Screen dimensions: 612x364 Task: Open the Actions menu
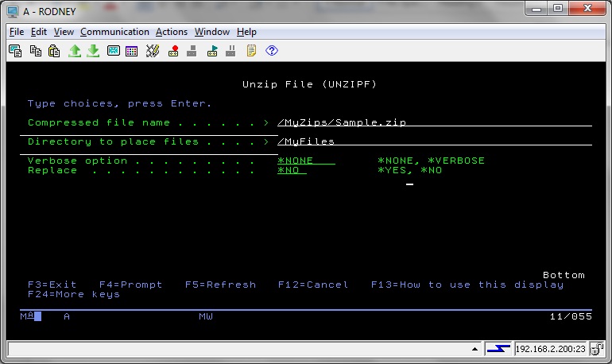[172, 32]
